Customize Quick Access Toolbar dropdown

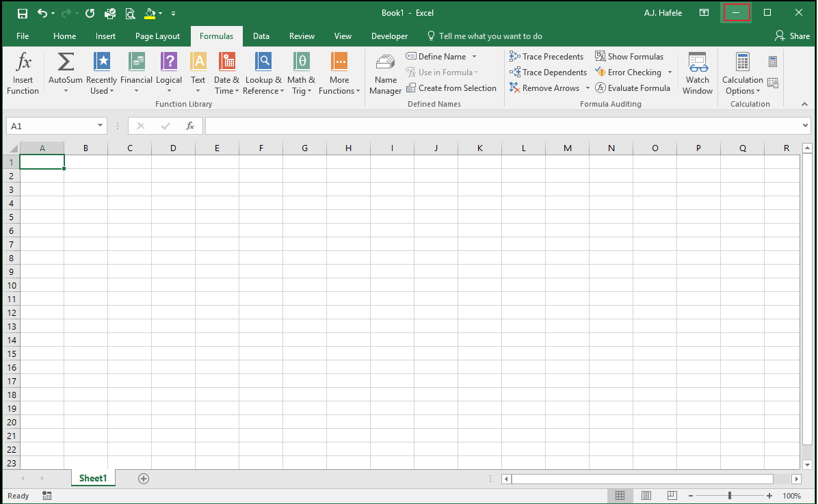click(x=173, y=14)
